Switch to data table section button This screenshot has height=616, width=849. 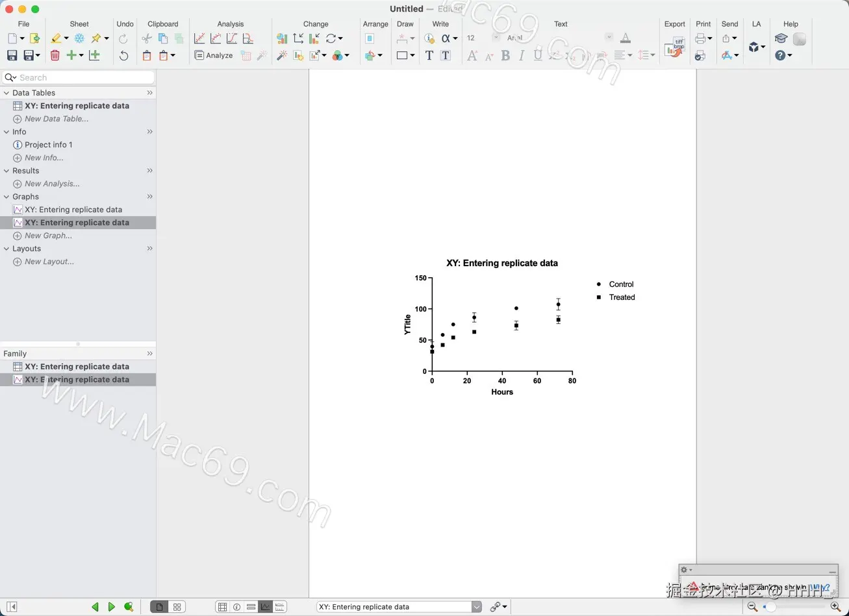pyautogui.click(x=222, y=607)
